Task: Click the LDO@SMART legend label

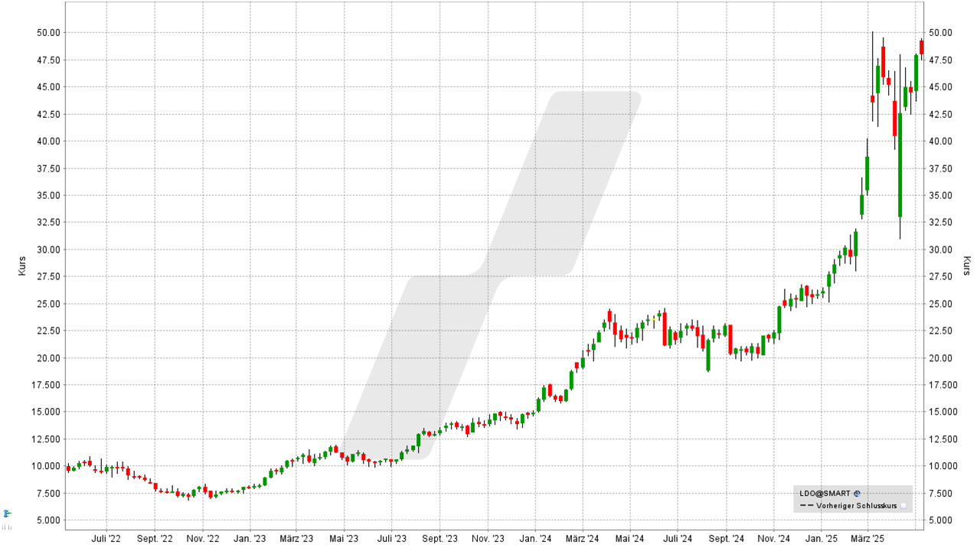Action: (825, 494)
